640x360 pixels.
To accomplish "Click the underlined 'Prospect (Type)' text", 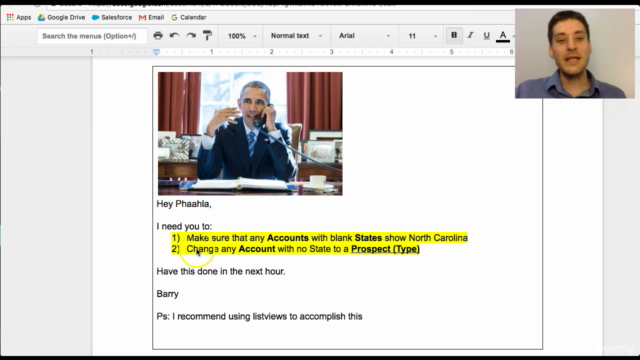I will (385, 249).
